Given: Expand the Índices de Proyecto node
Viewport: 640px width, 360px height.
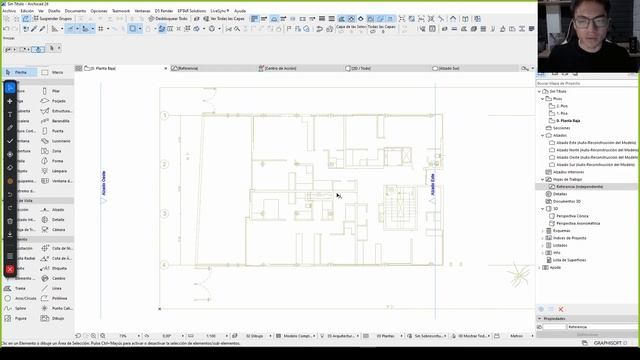Looking at the screenshot, I should (543, 238).
